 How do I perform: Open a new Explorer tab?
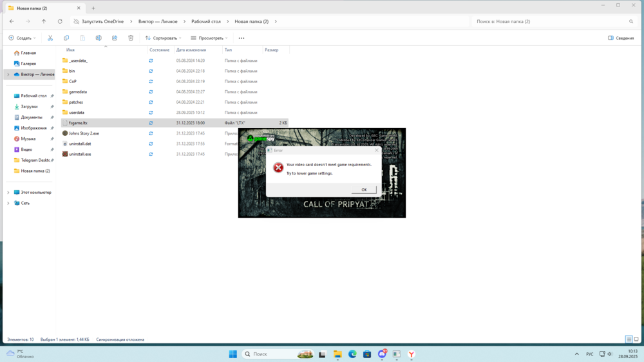click(x=93, y=8)
